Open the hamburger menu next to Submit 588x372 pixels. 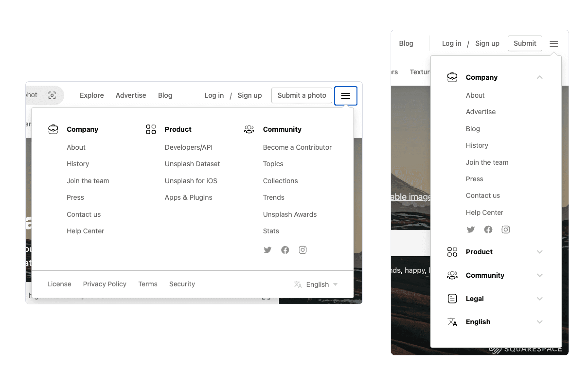pos(553,44)
